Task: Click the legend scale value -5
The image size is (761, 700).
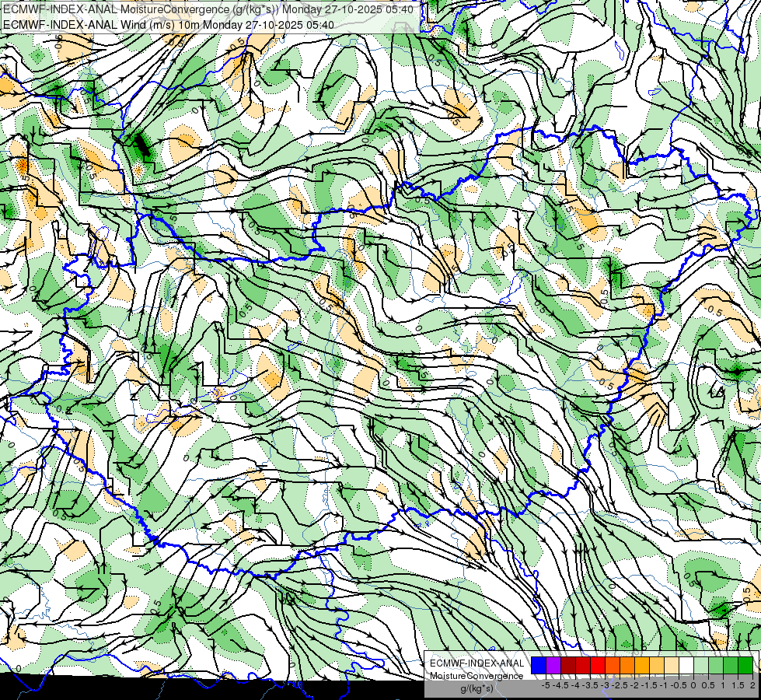Action: [546, 685]
